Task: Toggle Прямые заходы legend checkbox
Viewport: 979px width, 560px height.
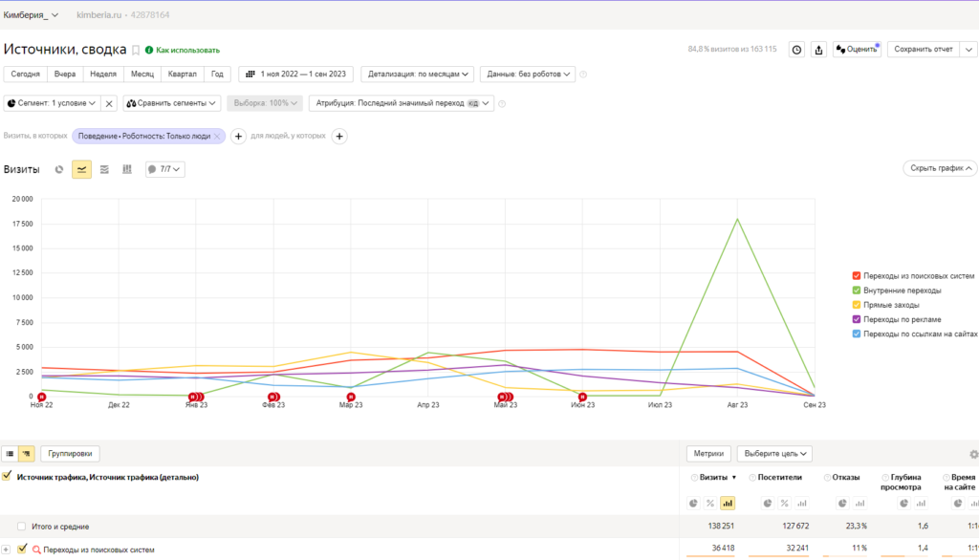Action: pos(857,305)
